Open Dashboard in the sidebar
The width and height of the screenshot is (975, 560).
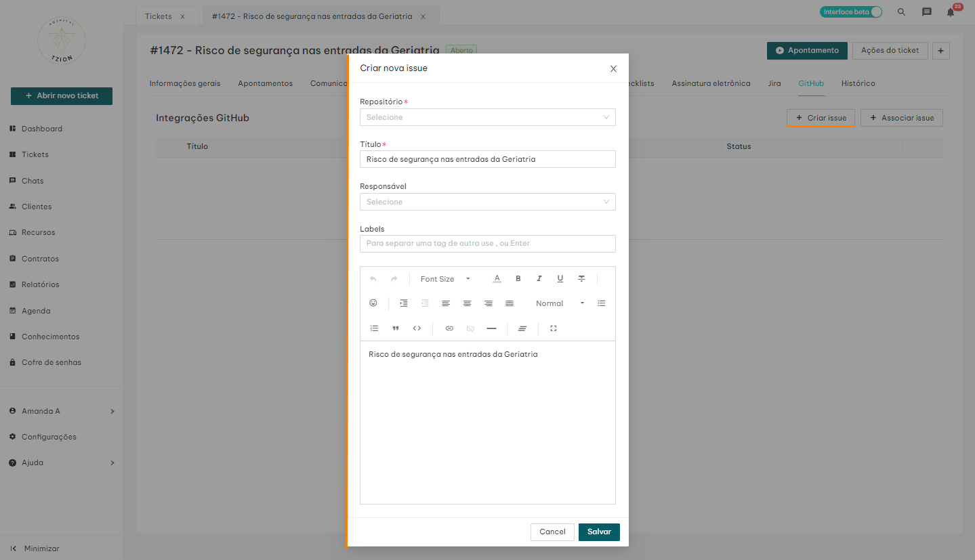point(42,129)
